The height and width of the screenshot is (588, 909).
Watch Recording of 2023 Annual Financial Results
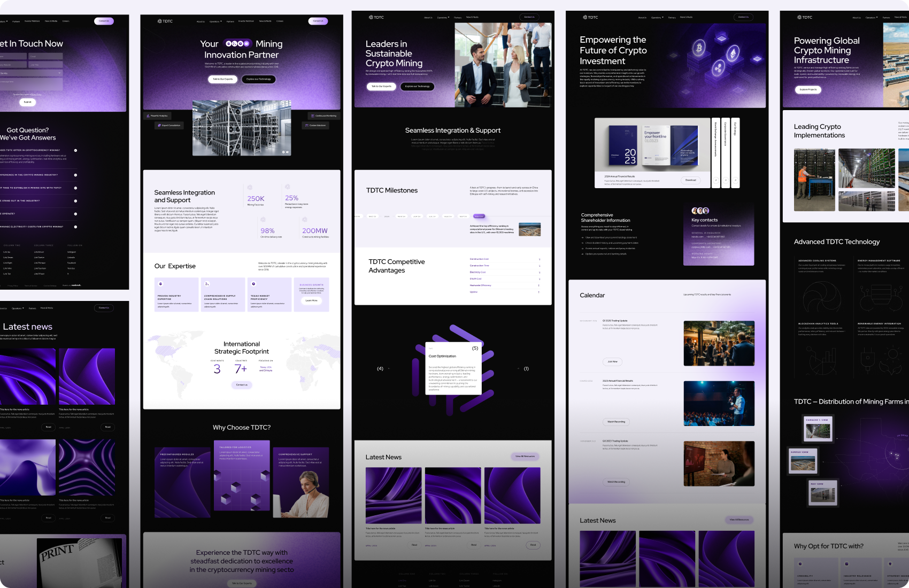point(616,422)
